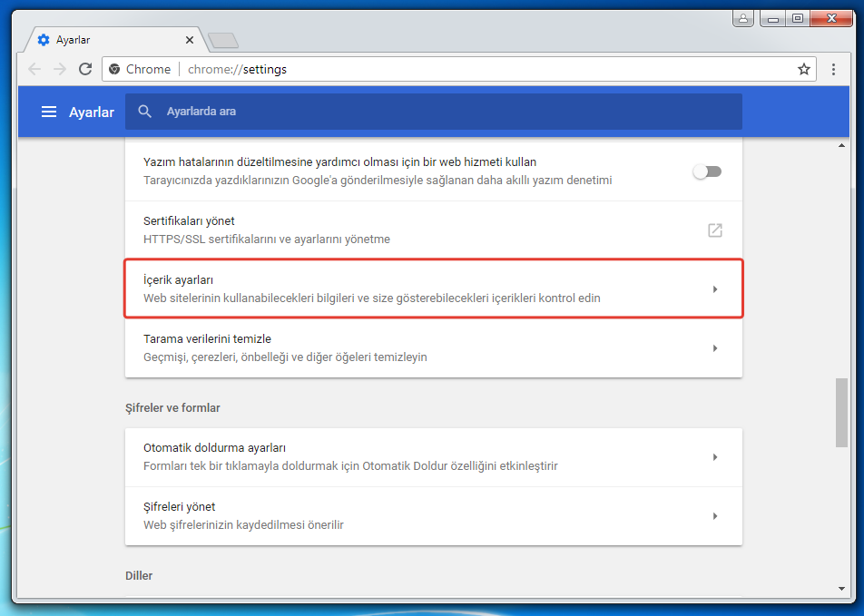Reload the page with the refresh icon

85,69
